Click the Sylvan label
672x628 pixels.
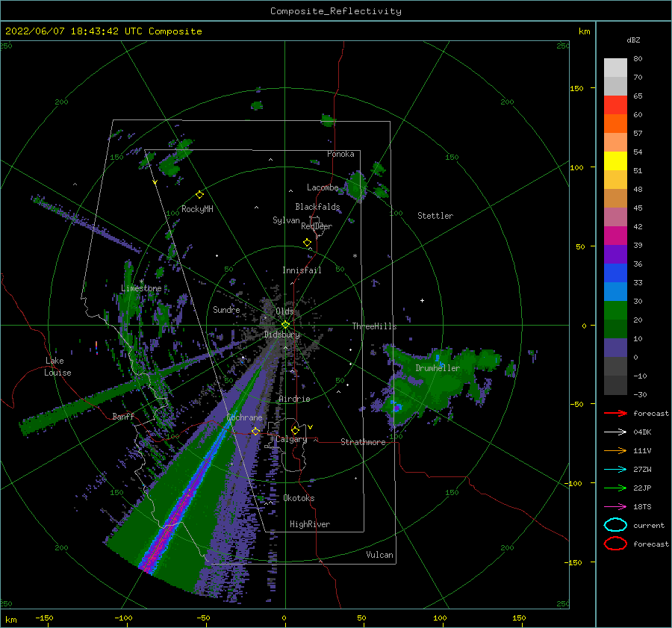click(286, 220)
